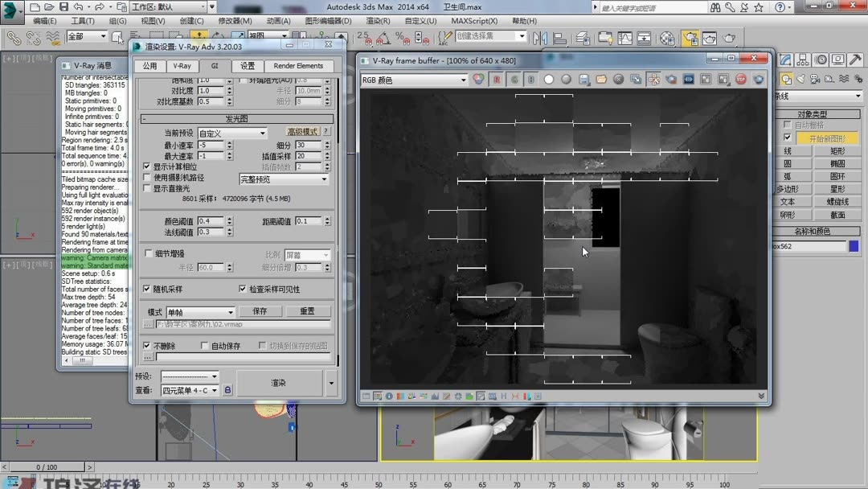868x489 pixels.
Task: Switch to the Render Elements tab
Action: tap(299, 66)
